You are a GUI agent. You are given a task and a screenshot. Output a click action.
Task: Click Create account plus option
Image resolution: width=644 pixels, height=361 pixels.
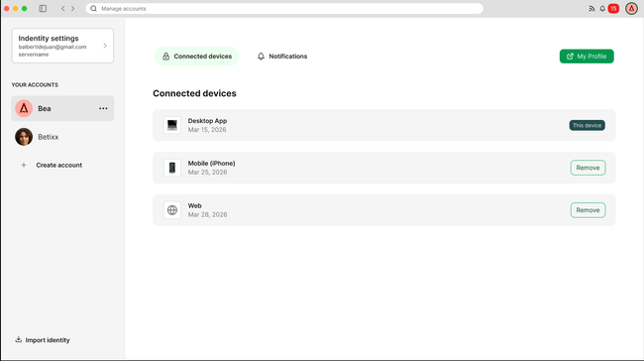52,165
